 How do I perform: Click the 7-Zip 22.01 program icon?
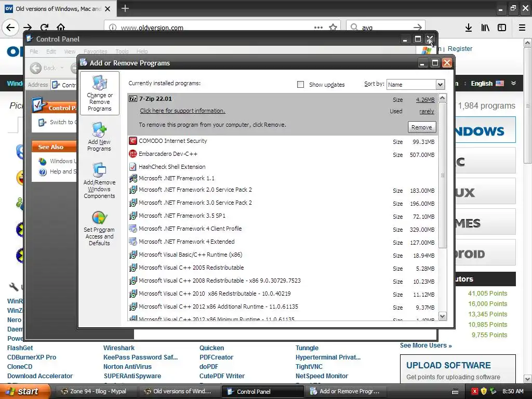[133, 99]
